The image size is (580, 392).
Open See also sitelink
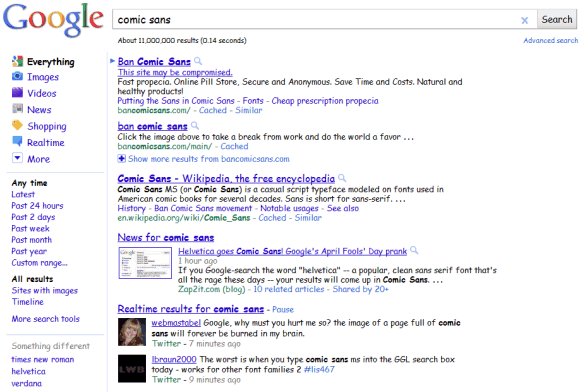(x=343, y=209)
